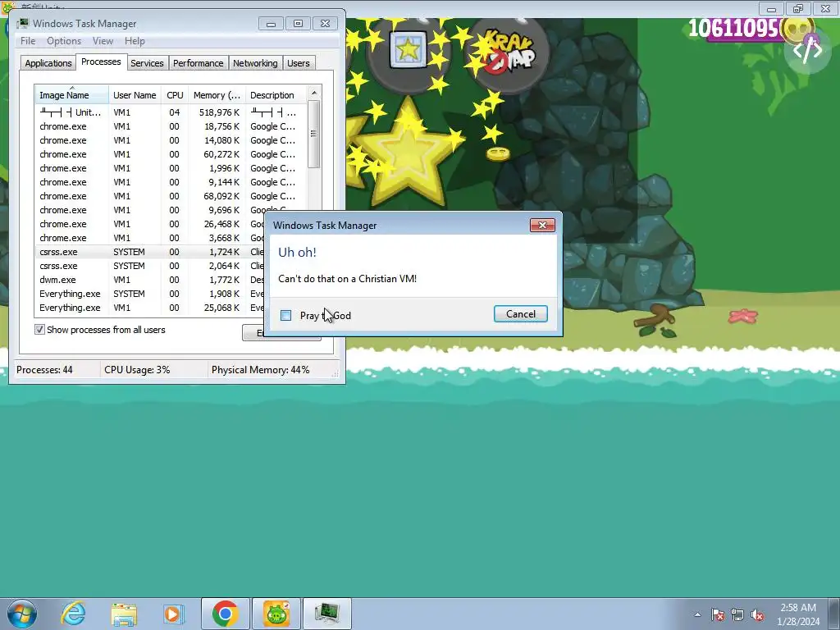
Task: Click the process list scroll up arrow
Action: coord(314,94)
